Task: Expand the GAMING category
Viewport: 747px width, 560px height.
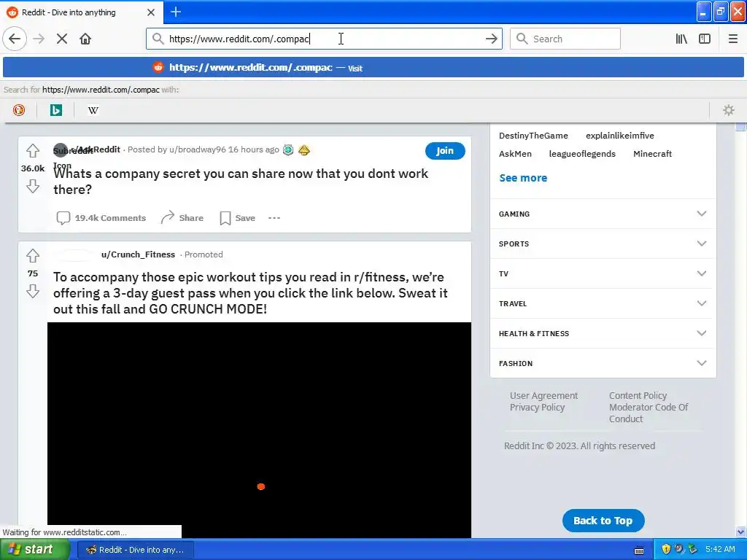Action: click(603, 214)
